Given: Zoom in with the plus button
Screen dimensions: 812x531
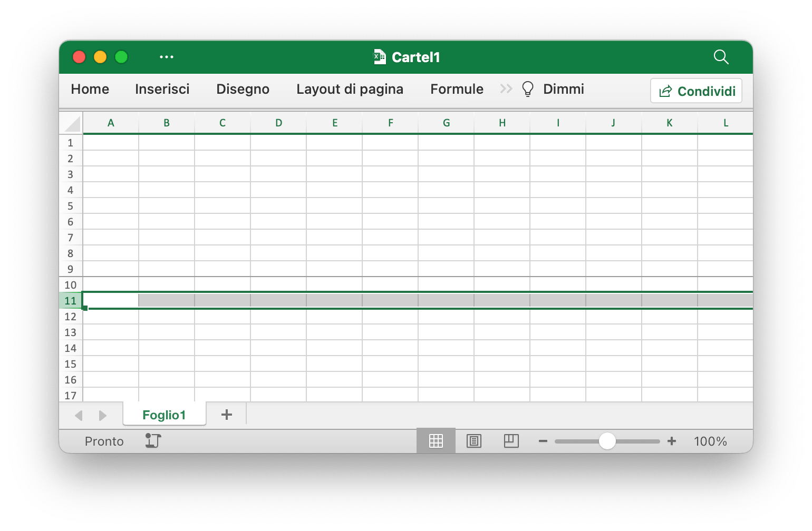Looking at the screenshot, I should coord(672,441).
